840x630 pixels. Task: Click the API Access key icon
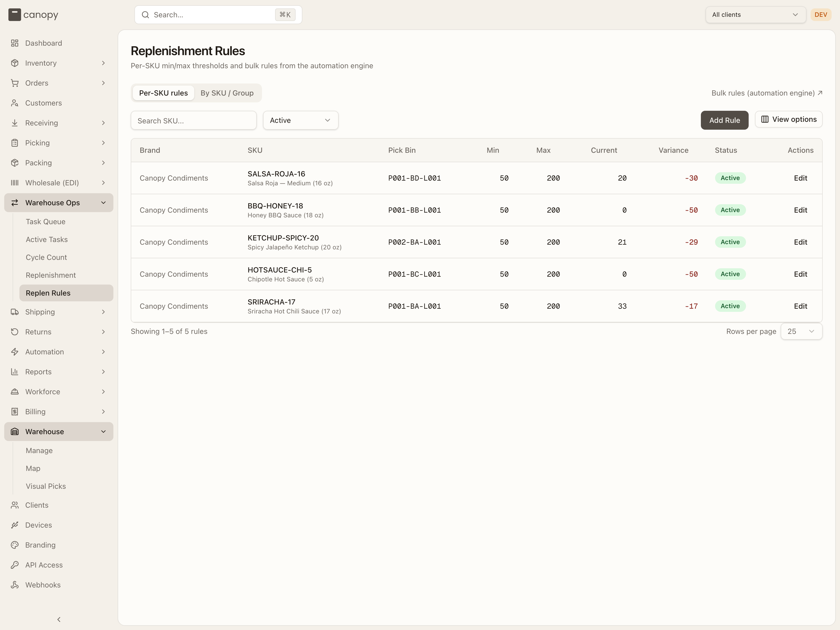(14, 565)
